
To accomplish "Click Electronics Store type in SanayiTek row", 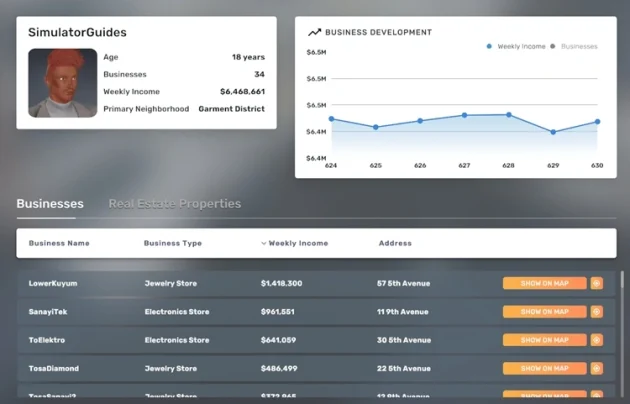I will pos(177,312).
